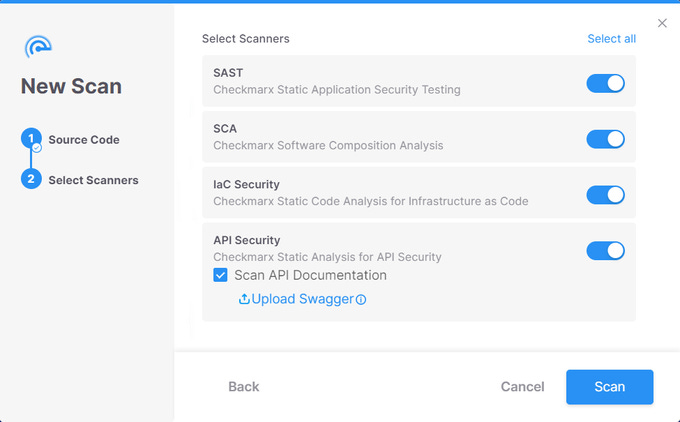Click the API Security scanner title

tap(246, 240)
